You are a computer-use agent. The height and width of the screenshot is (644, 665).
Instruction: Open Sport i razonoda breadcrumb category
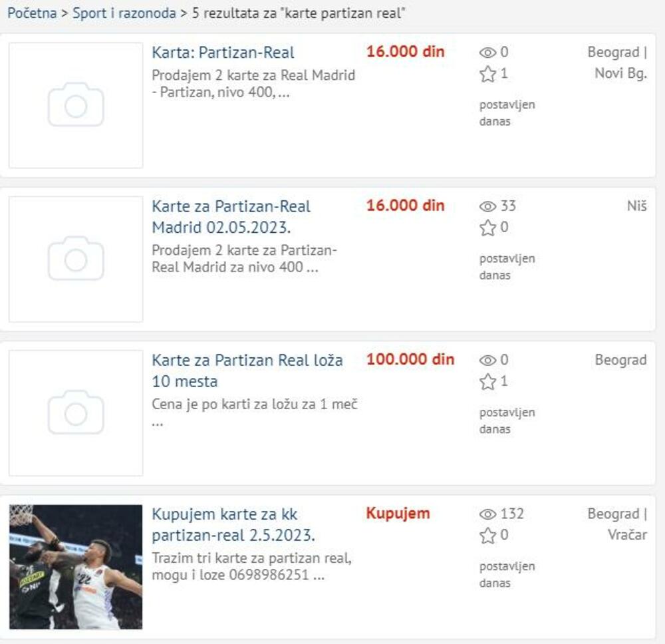124,13
